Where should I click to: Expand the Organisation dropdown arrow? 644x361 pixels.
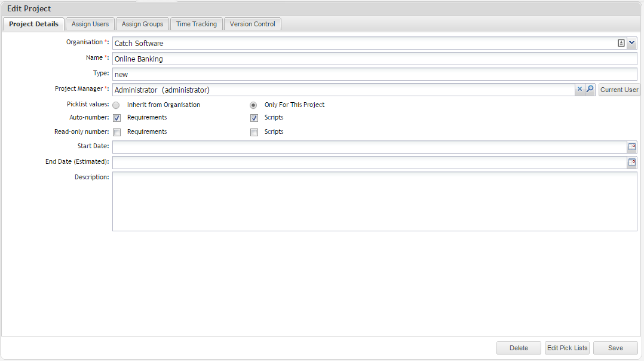[x=632, y=43]
